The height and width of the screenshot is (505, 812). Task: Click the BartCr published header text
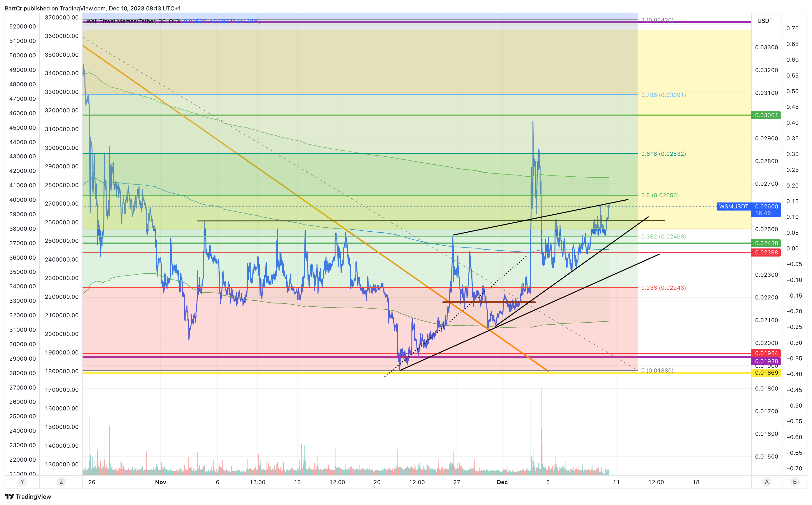click(93, 8)
